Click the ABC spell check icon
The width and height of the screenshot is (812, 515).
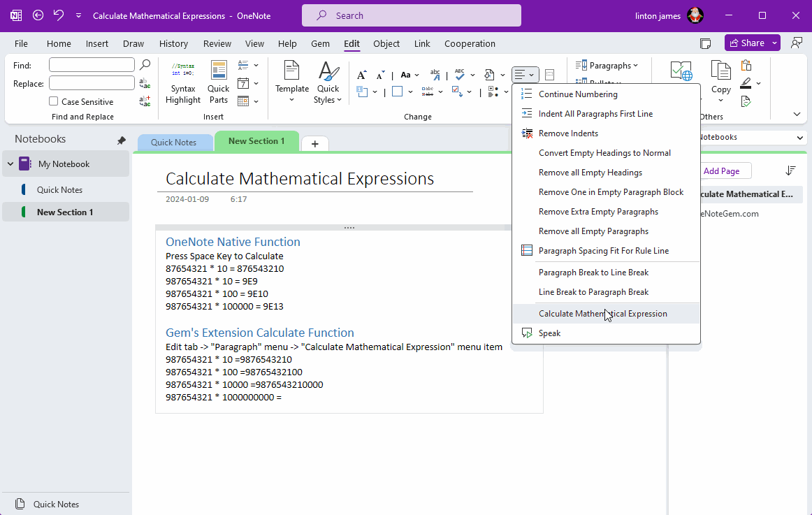pos(459,75)
